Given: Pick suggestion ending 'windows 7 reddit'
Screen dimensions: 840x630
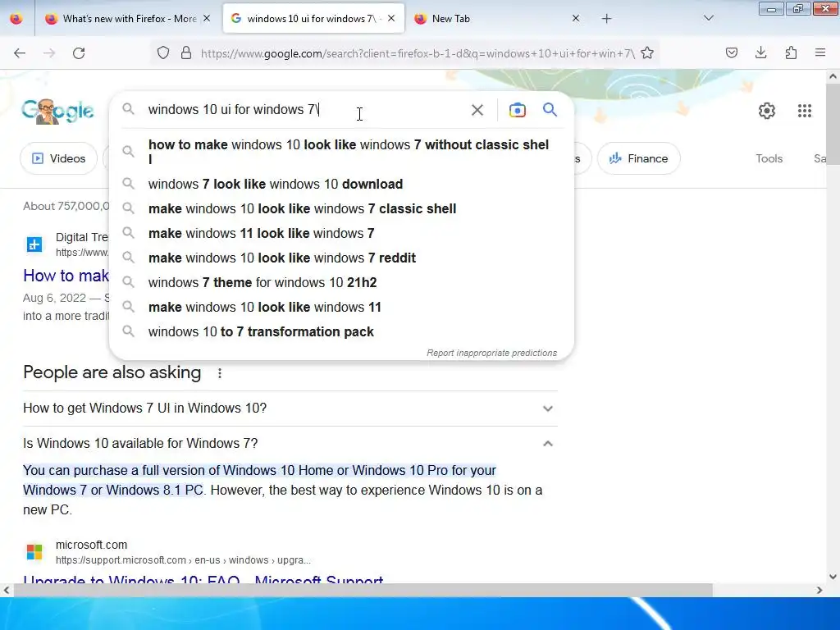Looking at the screenshot, I should pos(341,258).
